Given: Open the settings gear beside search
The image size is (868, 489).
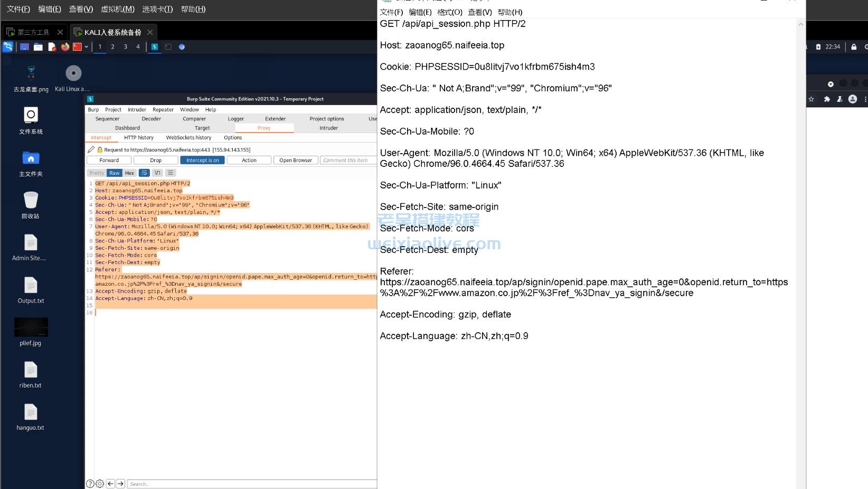Looking at the screenshot, I should [100, 484].
